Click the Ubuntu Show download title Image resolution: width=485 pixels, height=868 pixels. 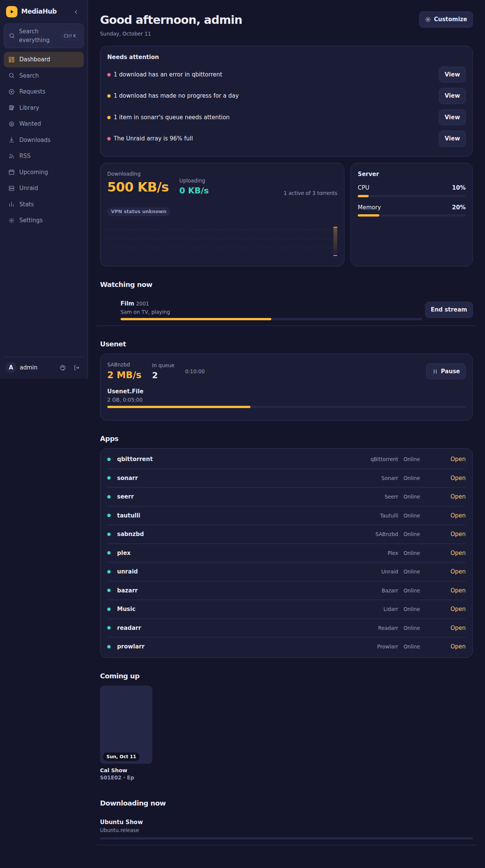click(121, 822)
